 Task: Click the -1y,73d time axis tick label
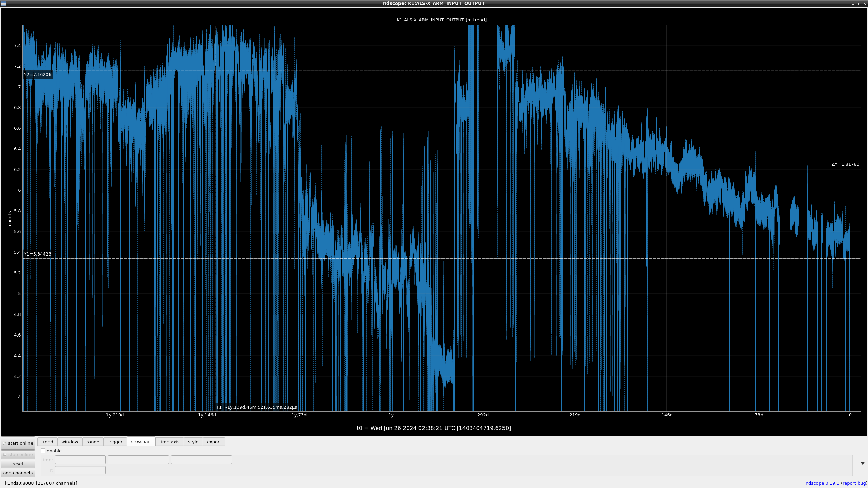tap(298, 415)
